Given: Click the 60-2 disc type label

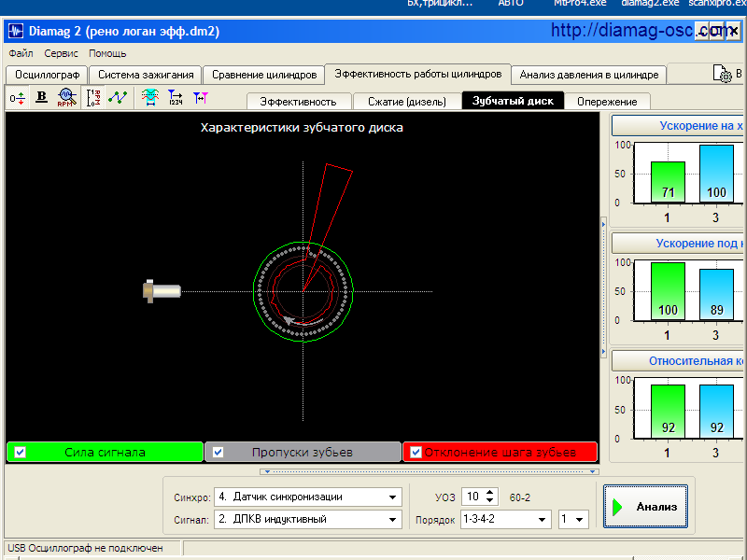Looking at the screenshot, I should 520,497.
